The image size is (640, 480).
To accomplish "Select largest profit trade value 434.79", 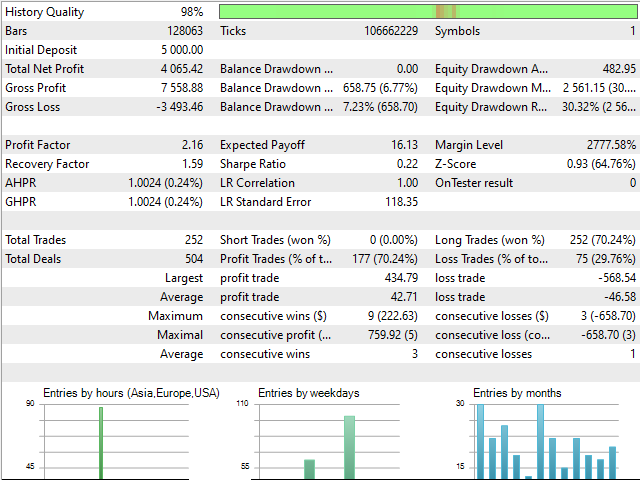I will tap(401, 278).
